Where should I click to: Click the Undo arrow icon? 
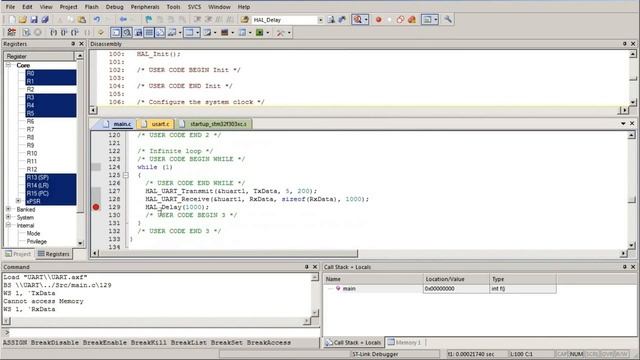[97, 20]
